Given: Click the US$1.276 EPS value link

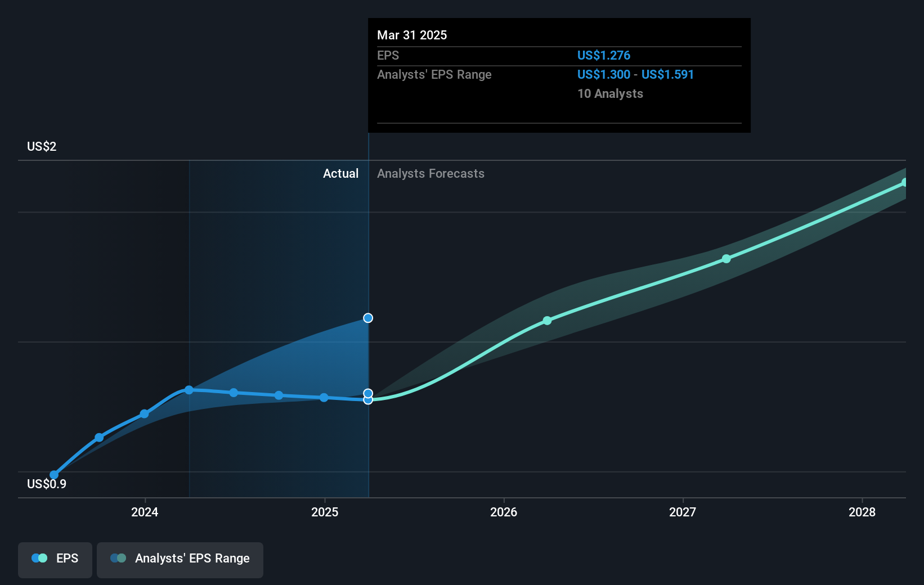Looking at the screenshot, I should [x=604, y=55].
